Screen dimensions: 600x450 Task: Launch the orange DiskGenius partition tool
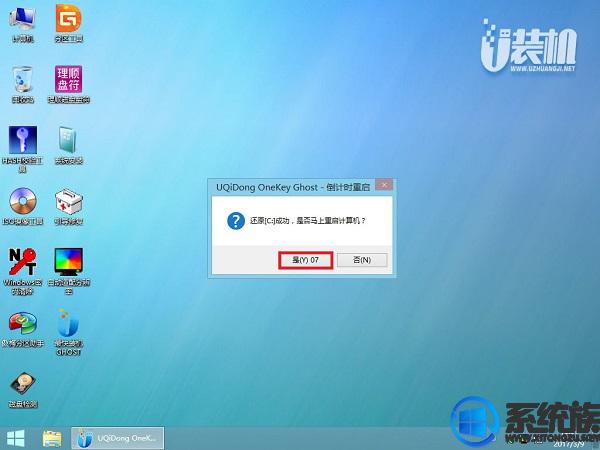point(68,23)
